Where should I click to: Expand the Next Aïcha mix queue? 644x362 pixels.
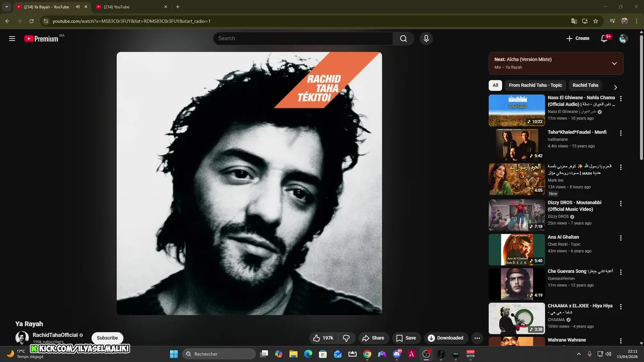click(614, 63)
